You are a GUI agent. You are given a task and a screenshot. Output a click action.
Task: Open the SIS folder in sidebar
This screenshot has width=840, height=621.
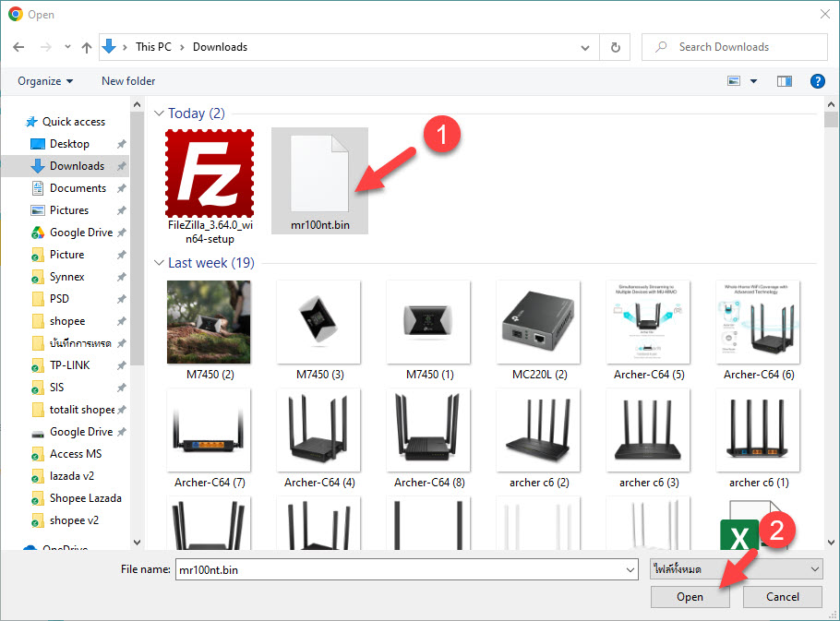(48, 387)
